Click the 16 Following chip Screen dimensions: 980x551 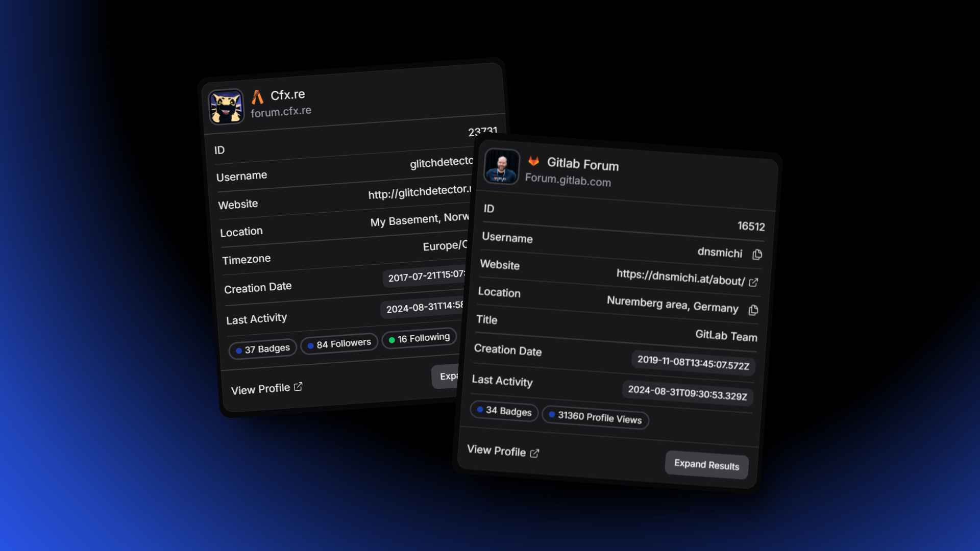(419, 338)
